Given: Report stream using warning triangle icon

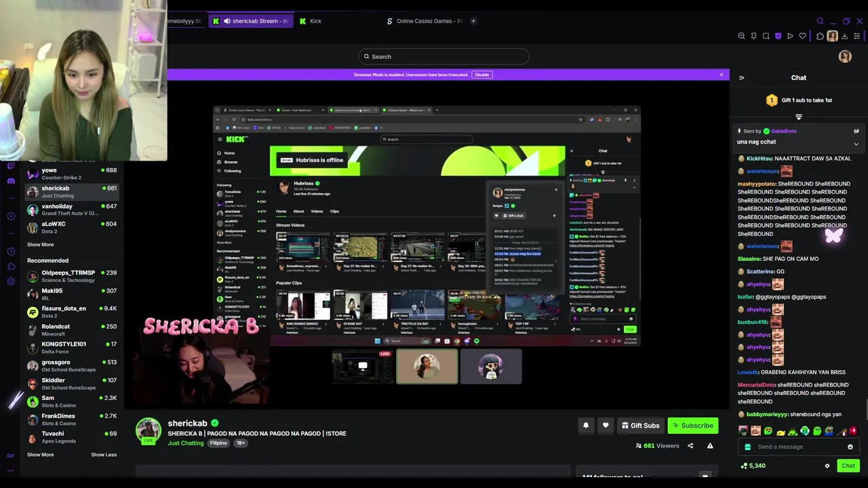Looking at the screenshot, I should (x=710, y=446).
